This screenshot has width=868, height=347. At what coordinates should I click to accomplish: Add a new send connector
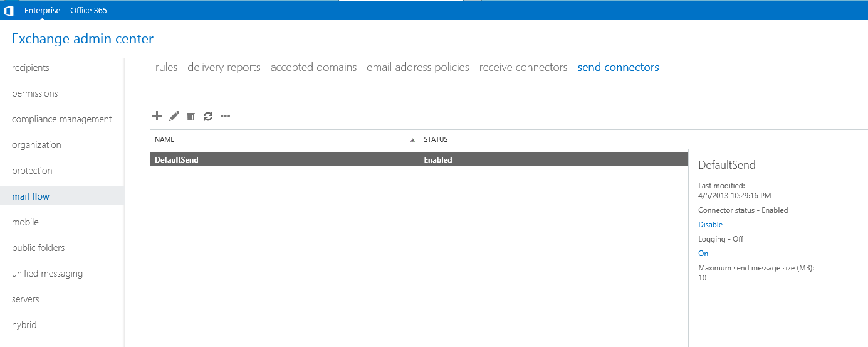157,116
